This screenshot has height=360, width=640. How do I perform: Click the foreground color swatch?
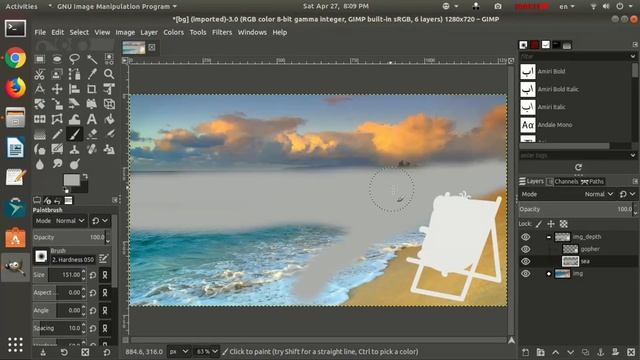(x=71, y=180)
